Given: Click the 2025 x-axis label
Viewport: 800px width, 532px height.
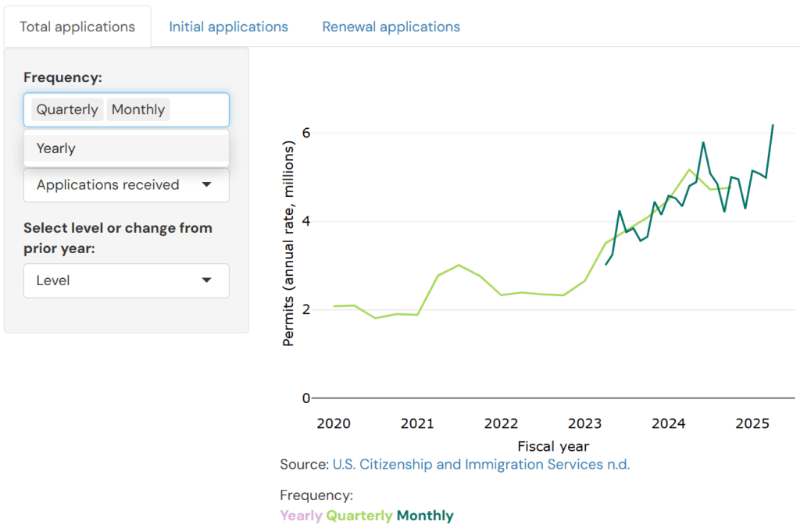Looking at the screenshot, I should coord(752,423).
